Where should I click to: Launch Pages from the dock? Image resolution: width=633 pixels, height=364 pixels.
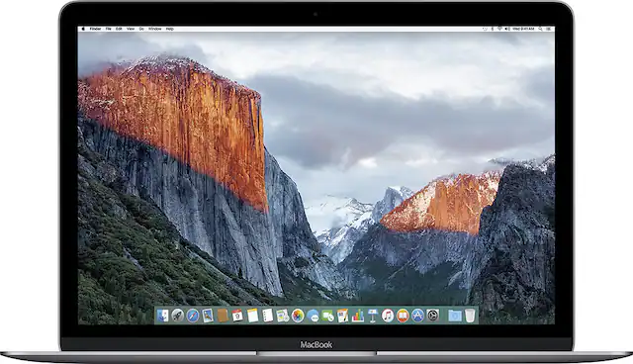pyautogui.click(x=343, y=316)
